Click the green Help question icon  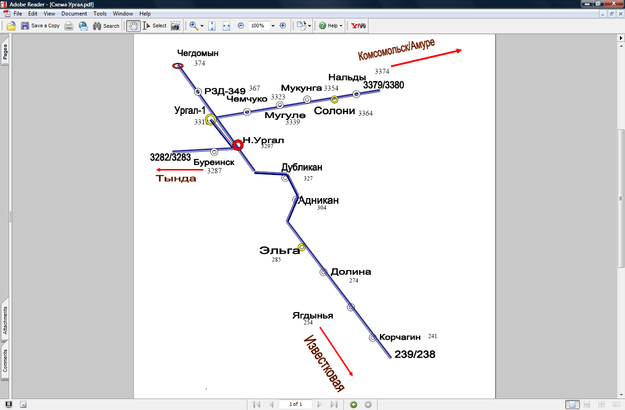[322, 26]
